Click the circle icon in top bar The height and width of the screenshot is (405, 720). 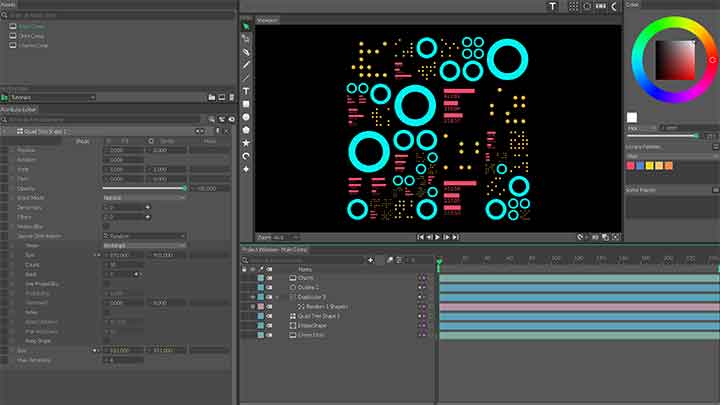(587, 6)
